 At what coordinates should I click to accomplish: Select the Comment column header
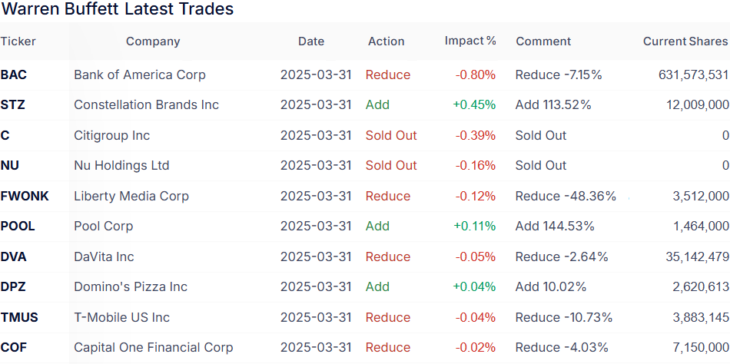(543, 41)
